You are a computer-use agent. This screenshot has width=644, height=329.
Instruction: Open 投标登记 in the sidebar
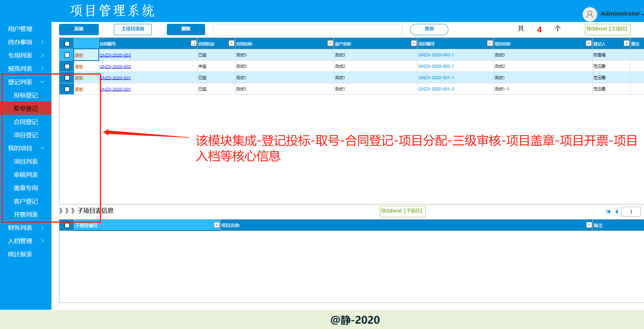[x=26, y=95]
